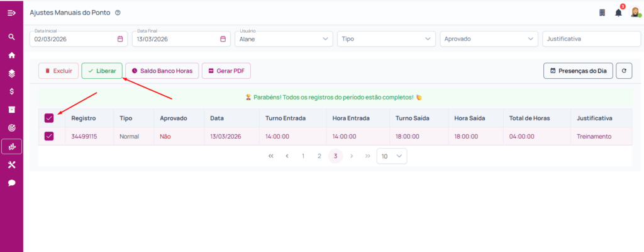
Task: Uncheck the row checkbox for registro 34499115
Action: tap(49, 136)
